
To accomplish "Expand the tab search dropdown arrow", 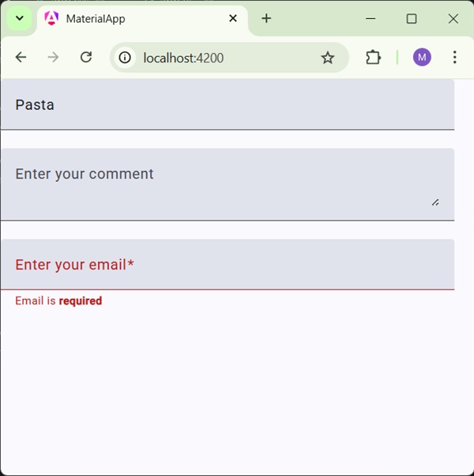I will pos(20,18).
